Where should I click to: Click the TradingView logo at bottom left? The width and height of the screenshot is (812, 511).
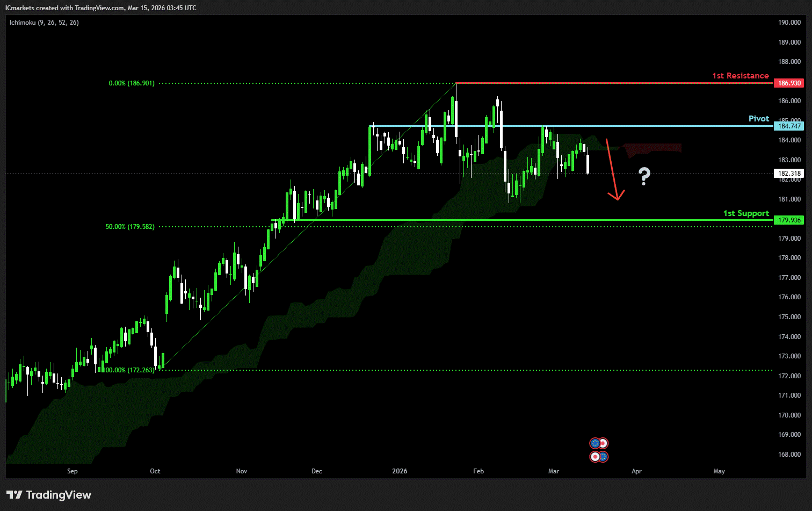(x=49, y=495)
